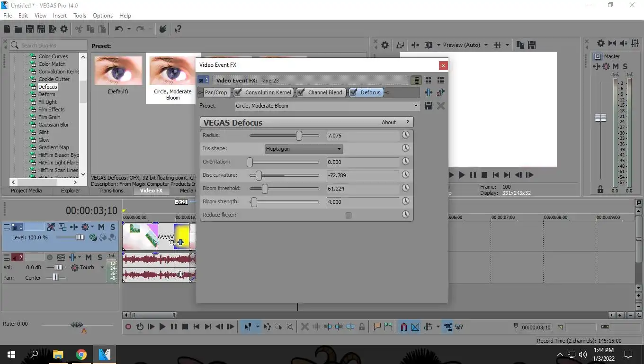Select Gaussian Blur in plug-in list
This screenshot has width=644, height=364.
(x=54, y=125)
